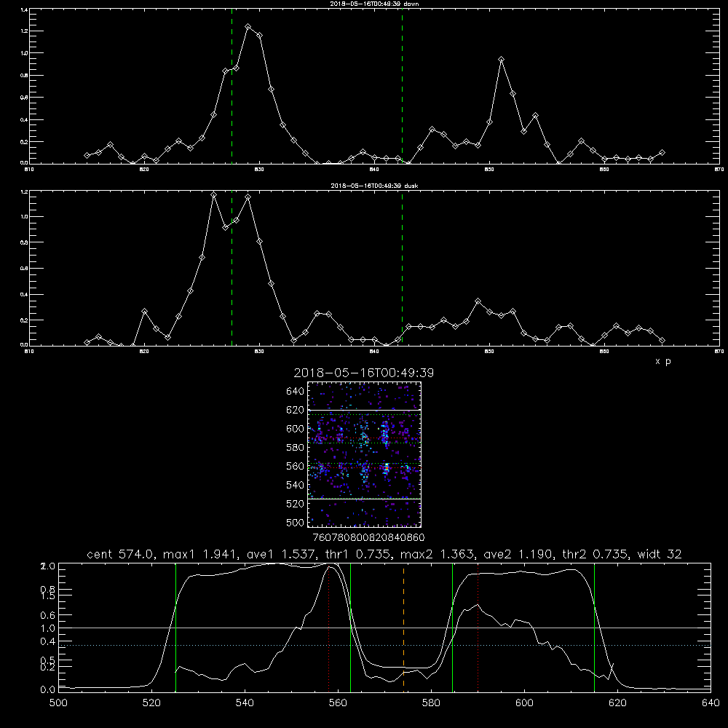Click the '540' tick label on bottom plot
Image resolution: width=728 pixels, height=728 pixels.
245,703
